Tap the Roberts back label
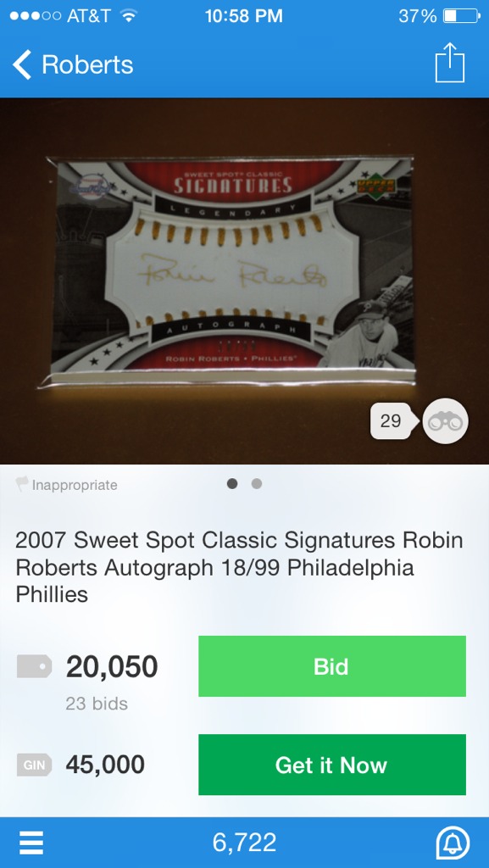Image resolution: width=489 pixels, height=868 pixels. point(87,64)
